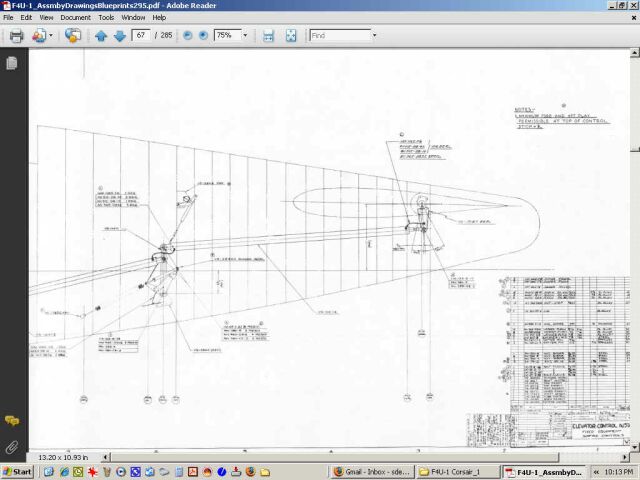Click horizontal scrollbar left arrow
The image size is (640, 480).
pos(106,457)
